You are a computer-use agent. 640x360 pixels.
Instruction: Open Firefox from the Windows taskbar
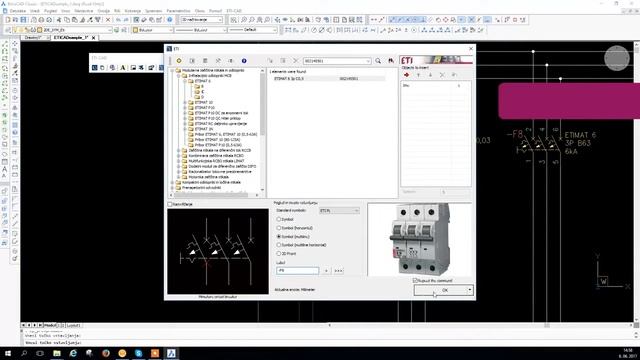point(106,353)
